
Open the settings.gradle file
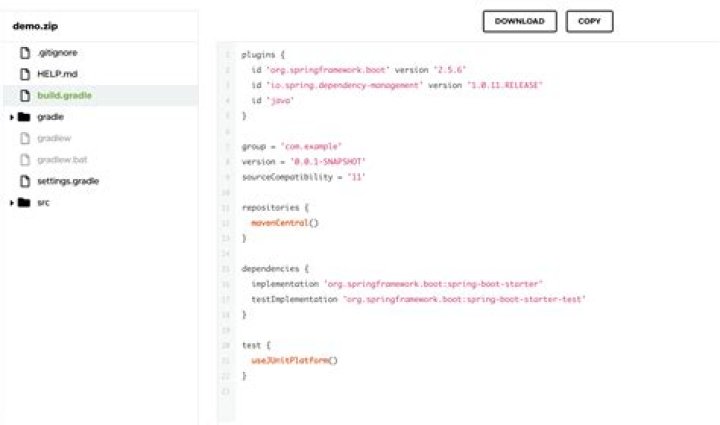coord(68,181)
